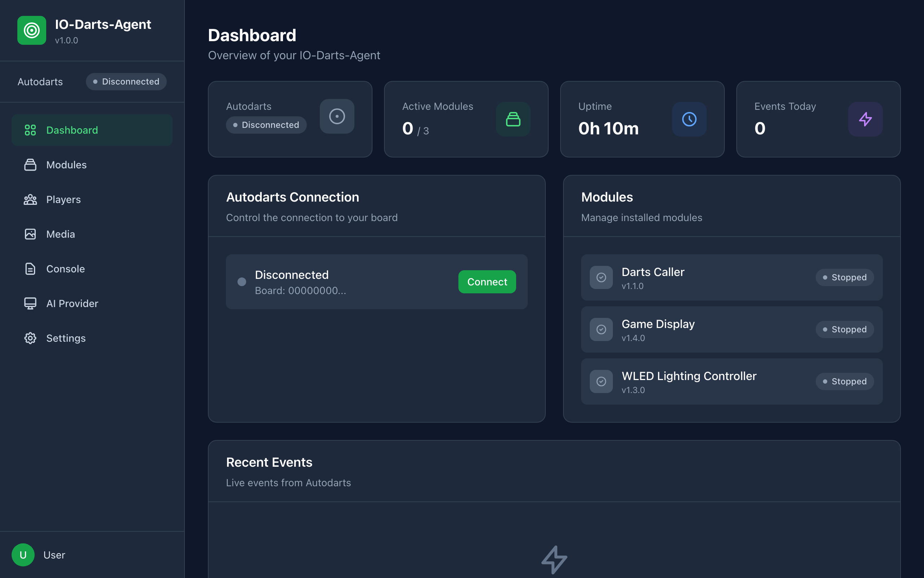Click the Players group icon
This screenshot has height=578, width=924.
[30, 199]
